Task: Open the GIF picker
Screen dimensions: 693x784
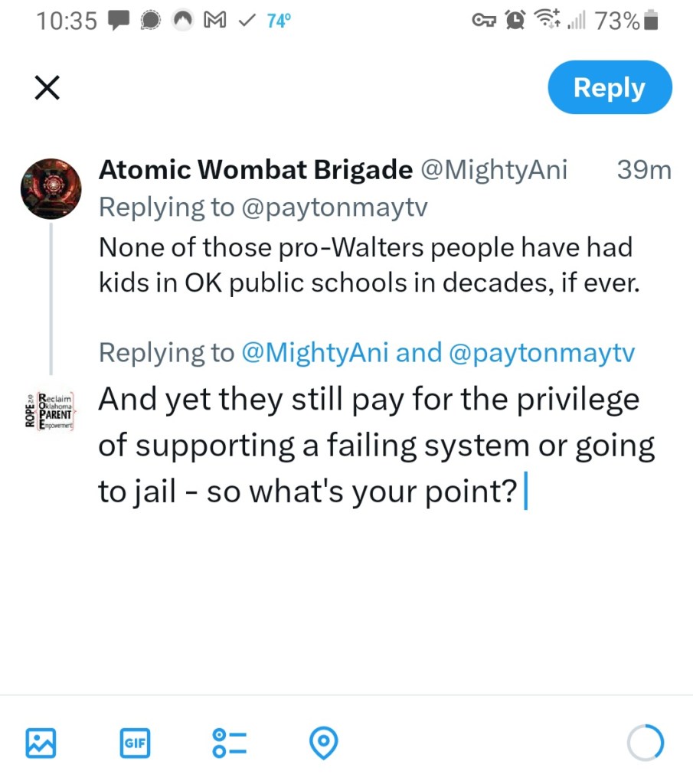Action: 135,742
